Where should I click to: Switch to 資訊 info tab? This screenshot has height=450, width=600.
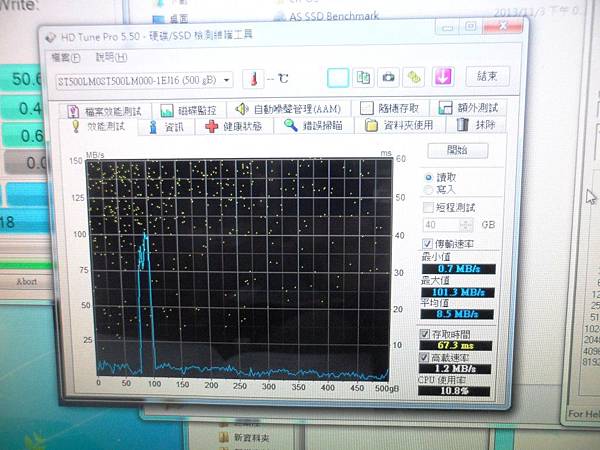pyautogui.click(x=166, y=127)
